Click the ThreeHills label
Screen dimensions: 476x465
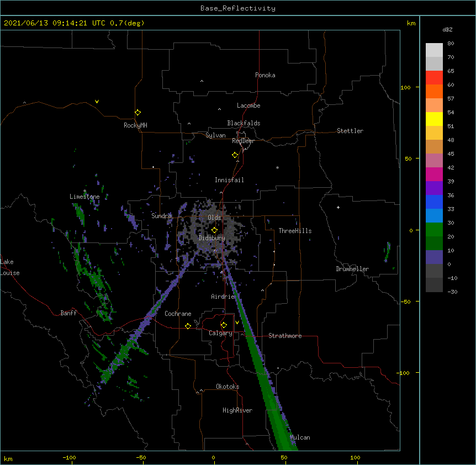295,231
